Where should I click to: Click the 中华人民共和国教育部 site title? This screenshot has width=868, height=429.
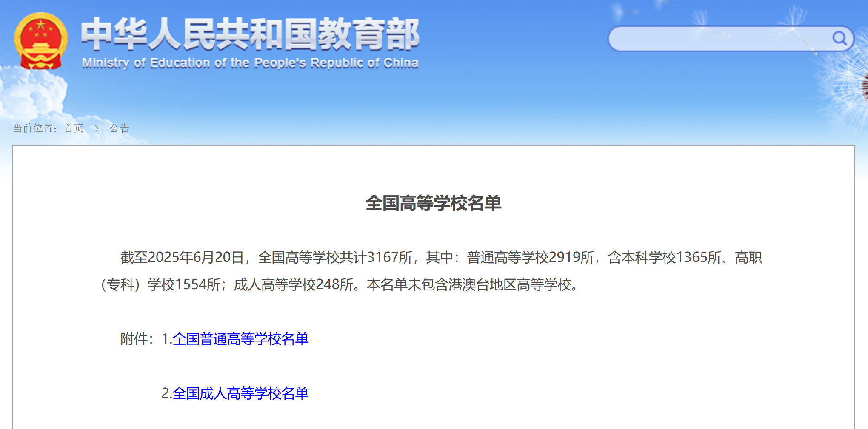pyautogui.click(x=250, y=34)
